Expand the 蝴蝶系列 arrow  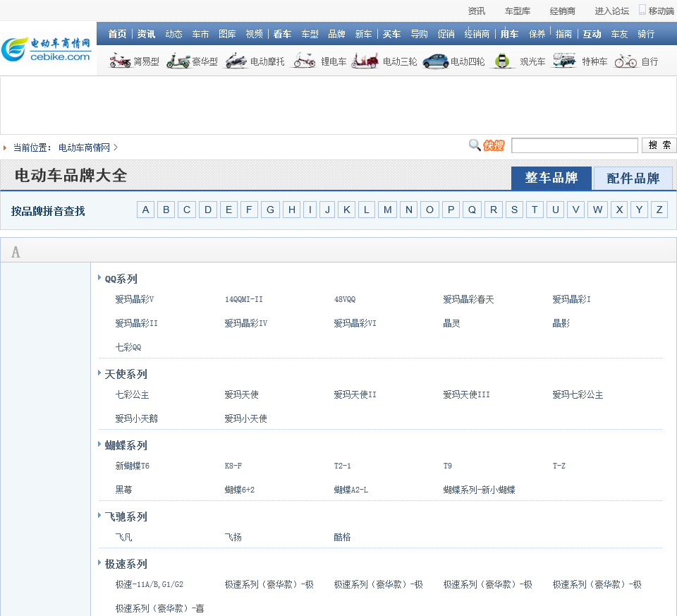click(99, 444)
